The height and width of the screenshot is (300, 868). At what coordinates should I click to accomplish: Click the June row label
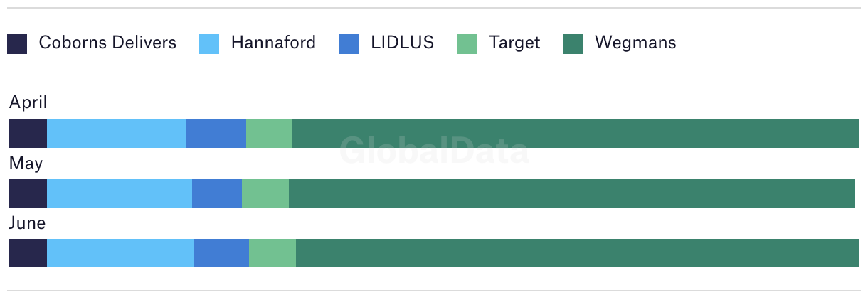pyautogui.click(x=27, y=223)
